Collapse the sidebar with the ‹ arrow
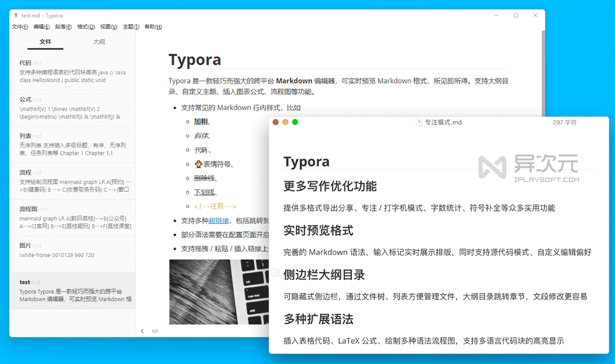 tap(142, 331)
